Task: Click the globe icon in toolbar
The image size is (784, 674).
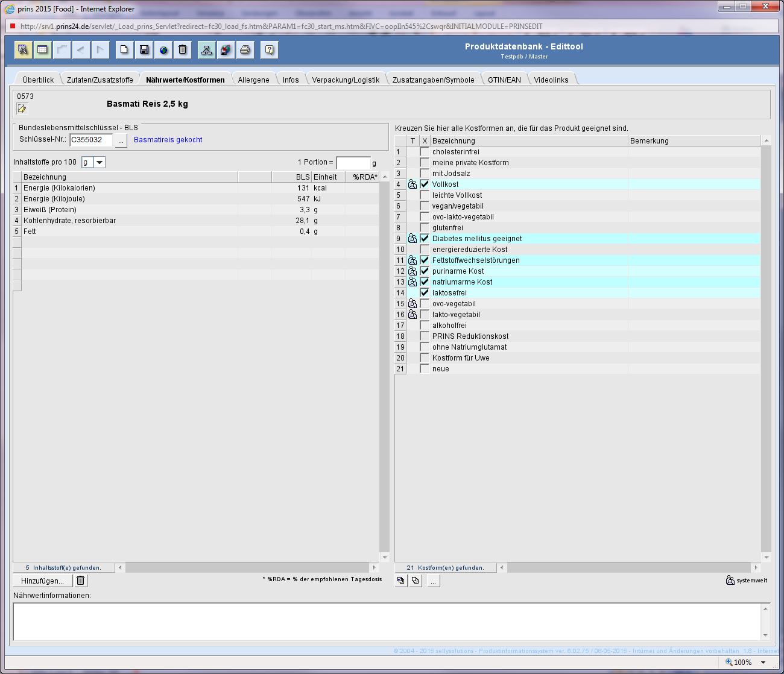Action: pos(163,49)
